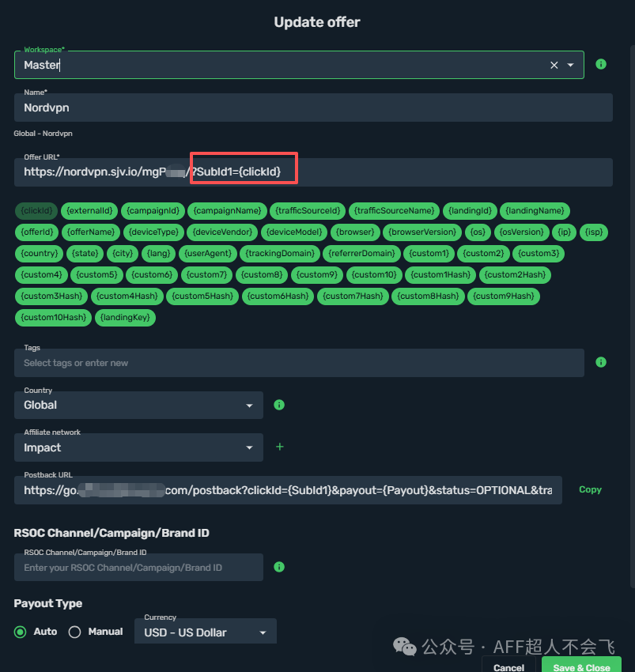The width and height of the screenshot is (635, 672).
Task: Insert {clickId} token
Action: pyautogui.click(x=36, y=211)
